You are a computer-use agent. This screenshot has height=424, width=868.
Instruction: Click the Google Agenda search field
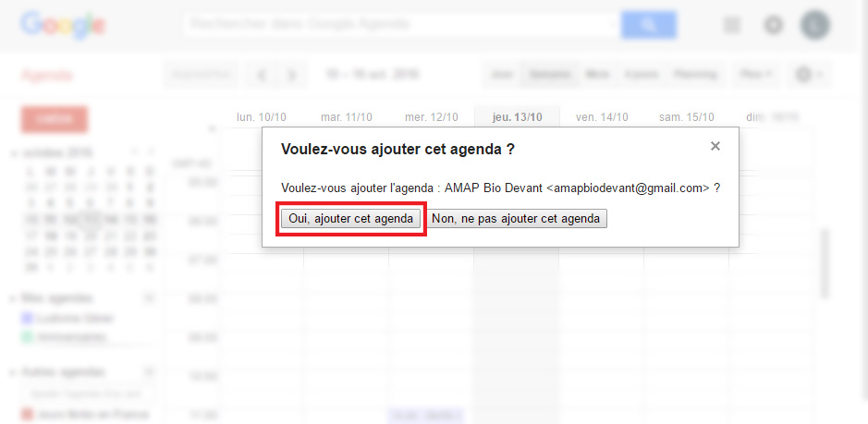401,25
